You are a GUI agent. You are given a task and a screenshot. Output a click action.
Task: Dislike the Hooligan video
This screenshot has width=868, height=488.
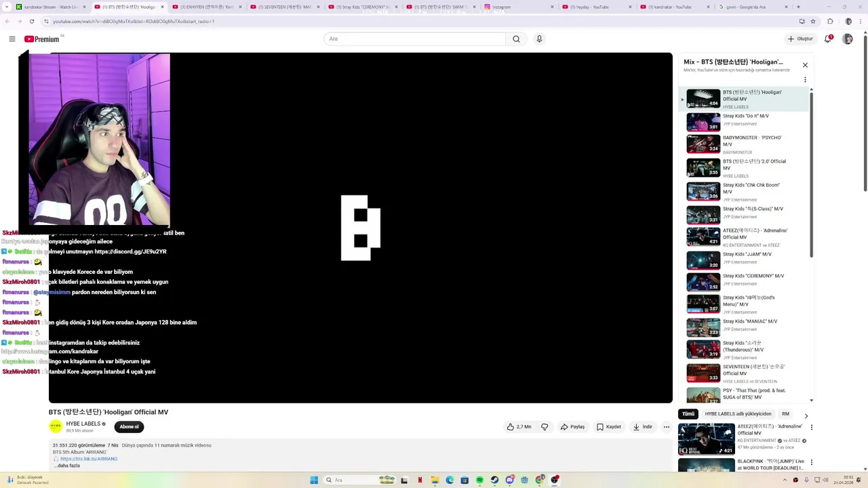(x=544, y=427)
